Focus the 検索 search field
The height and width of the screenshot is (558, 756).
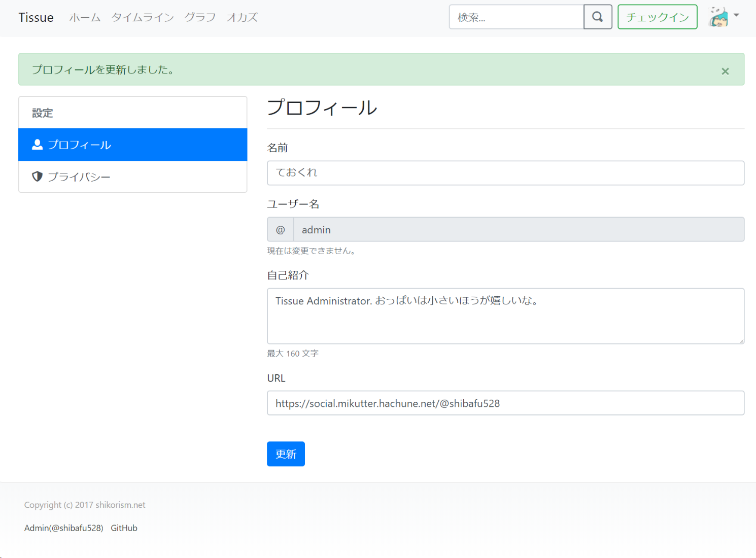coord(516,17)
